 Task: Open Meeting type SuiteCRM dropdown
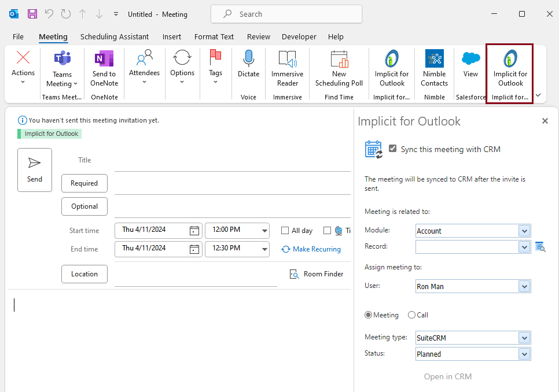click(524, 338)
